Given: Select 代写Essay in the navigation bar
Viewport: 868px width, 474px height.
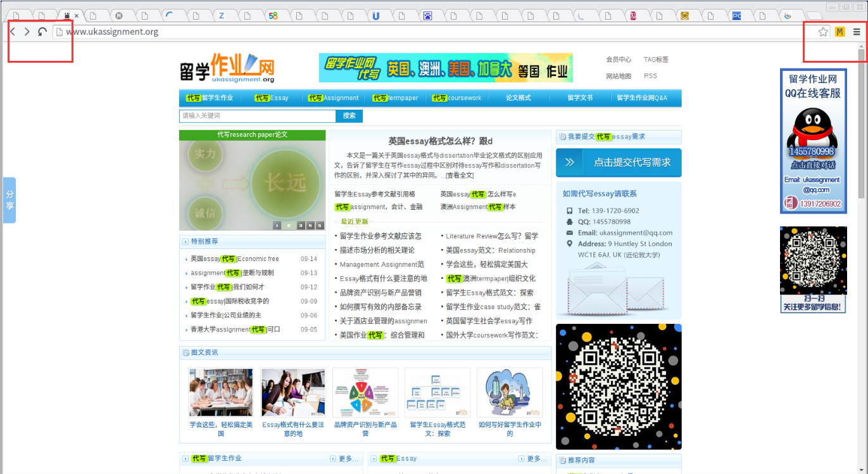Looking at the screenshot, I should [x=272, y=98].
